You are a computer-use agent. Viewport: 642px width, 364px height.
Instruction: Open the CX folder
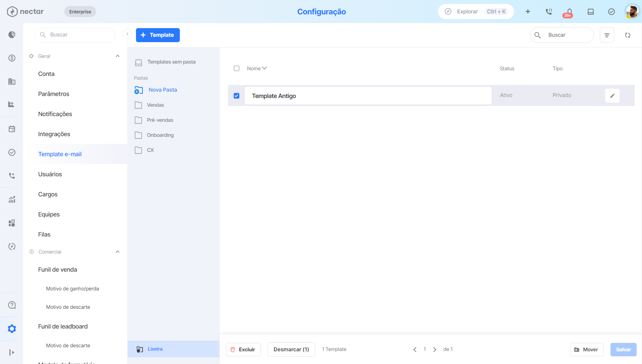(144, 150)
